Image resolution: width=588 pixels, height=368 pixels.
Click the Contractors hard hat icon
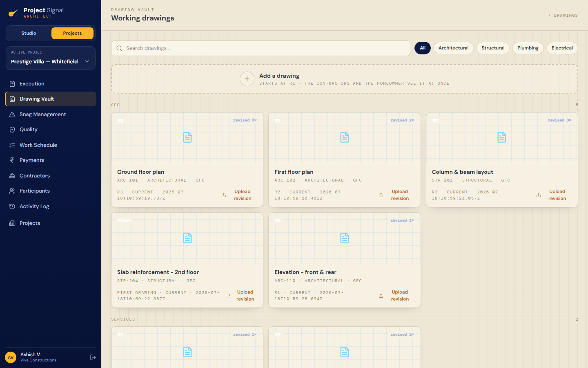(12, 176)
